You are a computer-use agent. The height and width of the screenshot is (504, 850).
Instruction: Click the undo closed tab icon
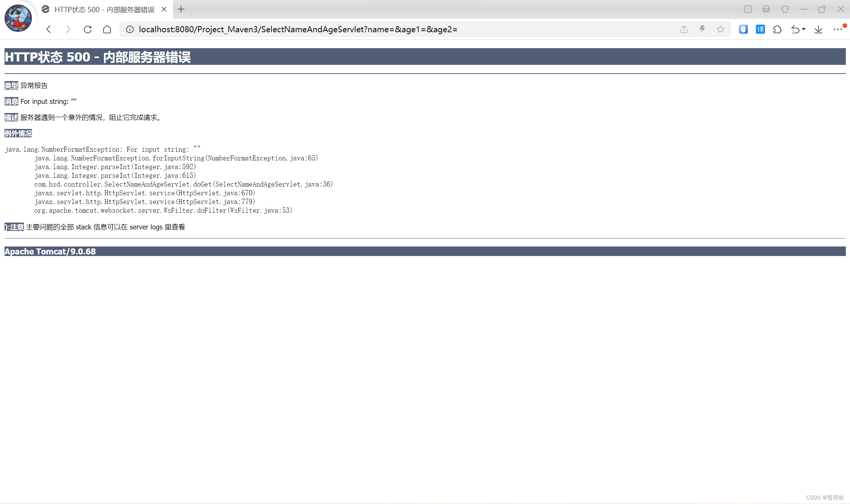pos(795,29)
